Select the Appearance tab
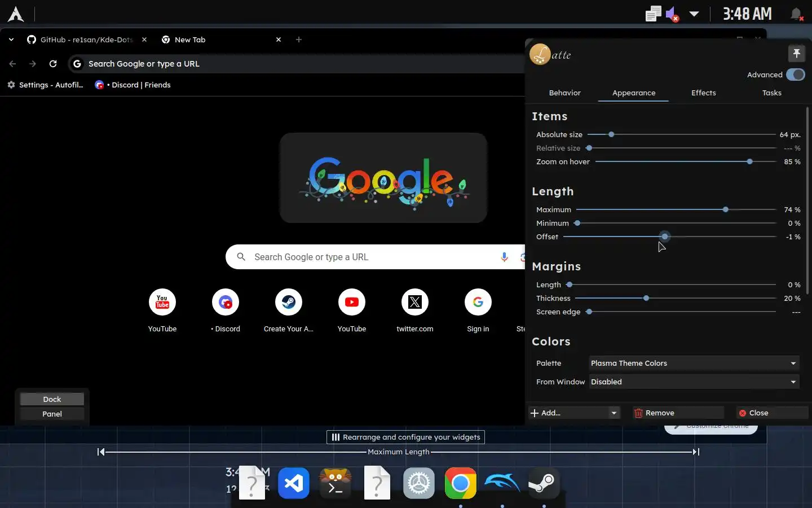Viewport: 812px width, 508px height. (634, 93)
